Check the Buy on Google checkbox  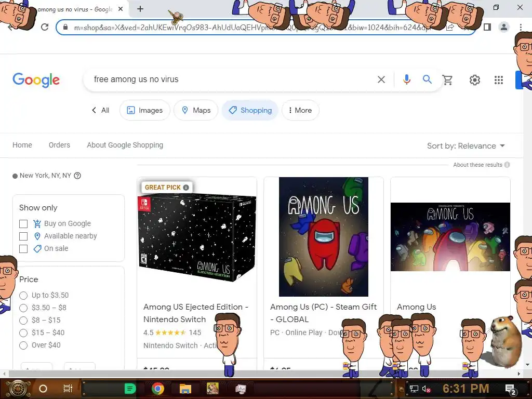coord(23,224)
